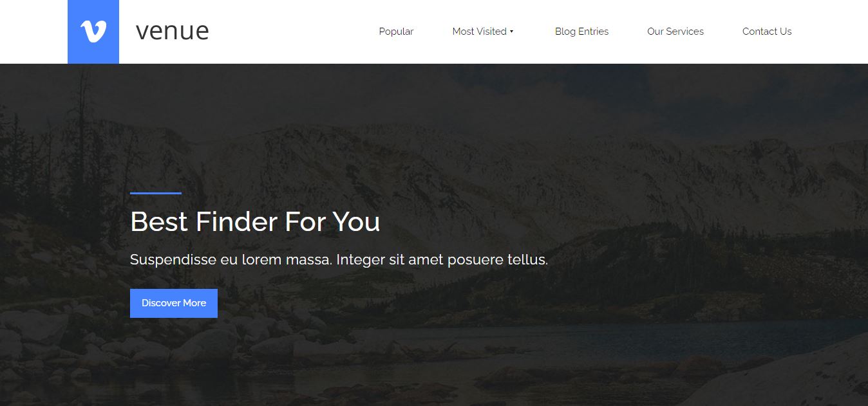
Task: Click the blue accent line above the heading
Action: pyautogui.click(x=156, y=193)
